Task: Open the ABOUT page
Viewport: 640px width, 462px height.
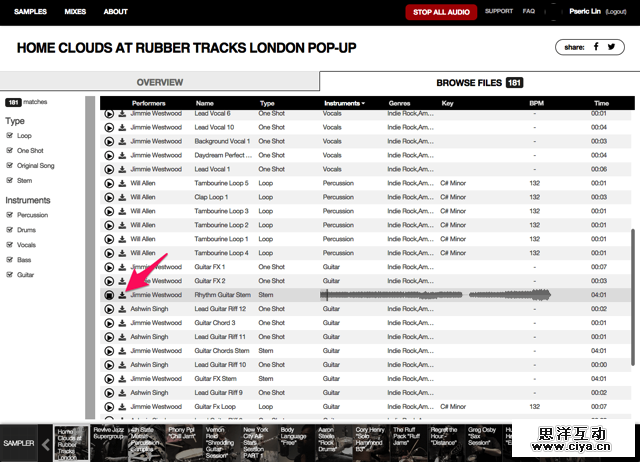Action: [x=116, y=11]
